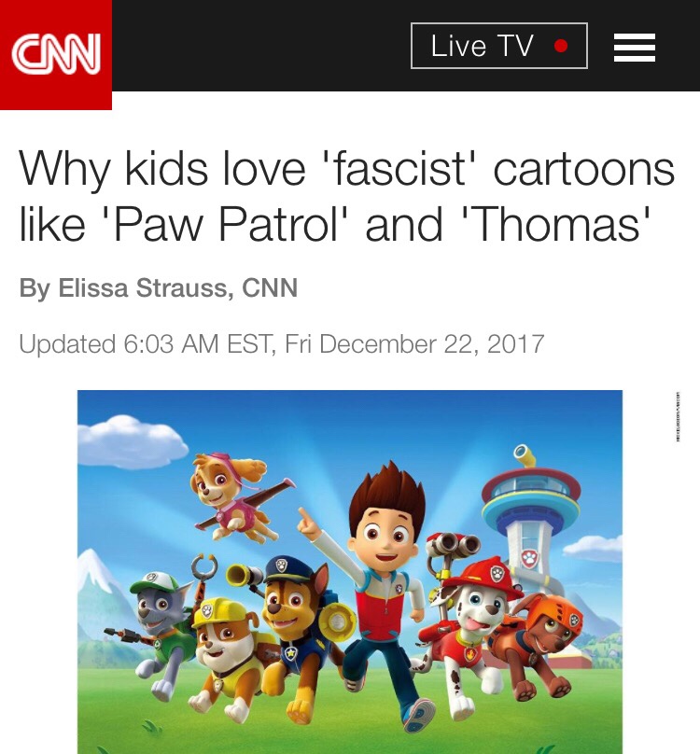The width and height of the screenshot is (700, 754).
Task: Click author name Elissa Strauss
Action: click(x=141, y=287)
